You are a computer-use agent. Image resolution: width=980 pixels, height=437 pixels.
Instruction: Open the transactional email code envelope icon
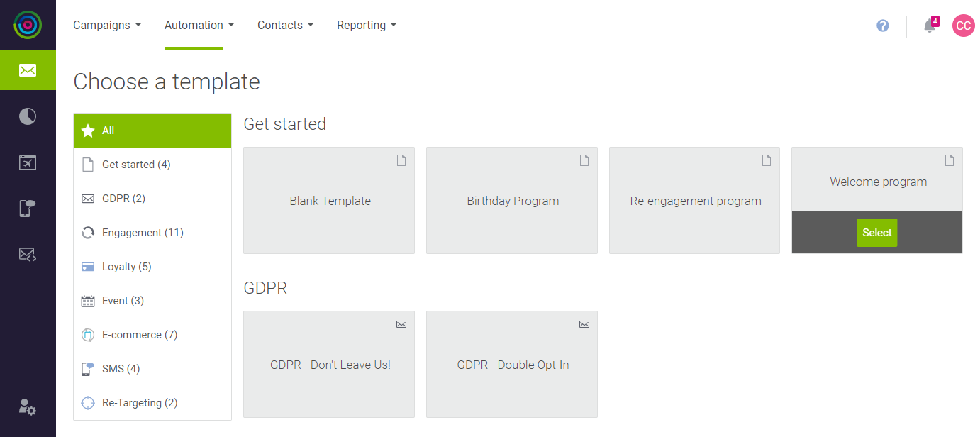(28, 254)
